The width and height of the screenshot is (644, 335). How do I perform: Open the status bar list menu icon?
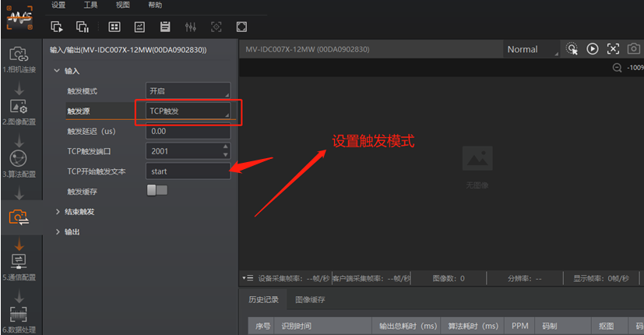(x=248, y=278)
